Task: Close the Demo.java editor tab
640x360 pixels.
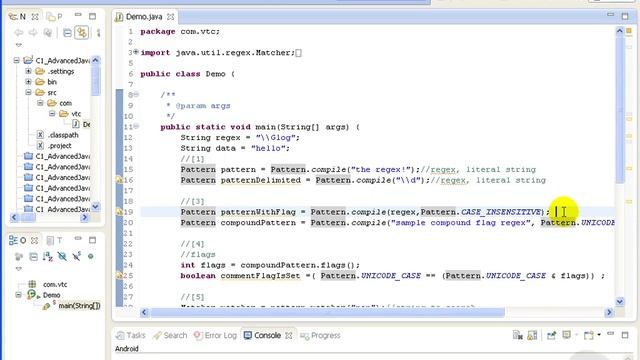Action: 171,17
